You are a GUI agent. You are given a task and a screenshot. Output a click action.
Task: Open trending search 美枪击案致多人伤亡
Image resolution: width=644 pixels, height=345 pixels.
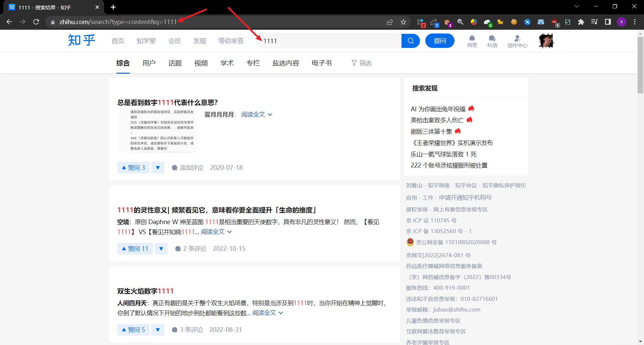click(x=437, y=120)
